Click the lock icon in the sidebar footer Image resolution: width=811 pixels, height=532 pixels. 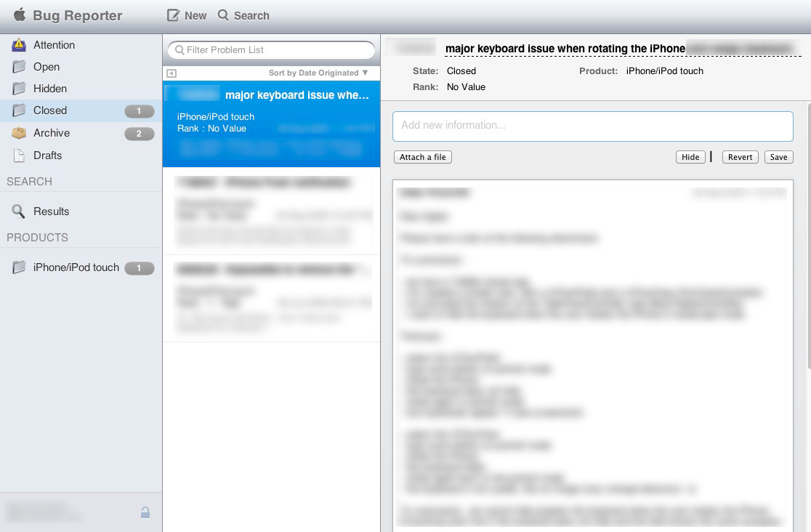pos(145,512)
